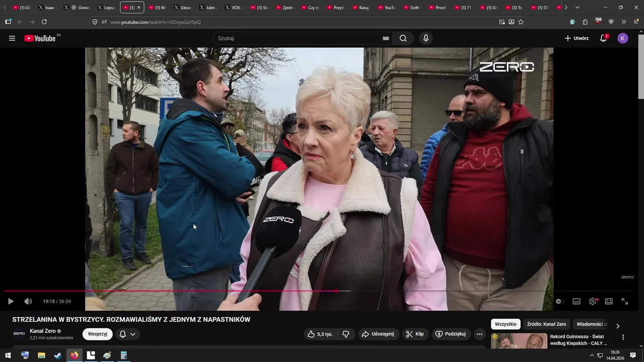Open the Kanał Zero channel name link
Viewport: 644px width, 362px height.
(x=43, y=331)
